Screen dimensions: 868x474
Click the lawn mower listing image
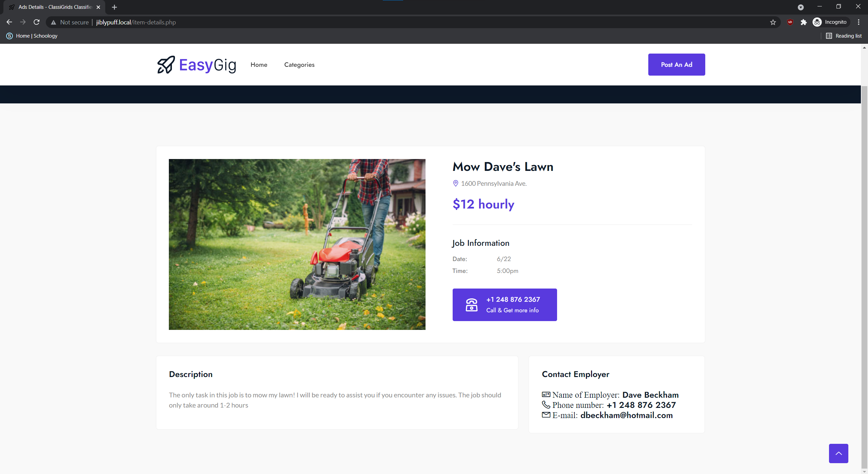pos(297,244)
